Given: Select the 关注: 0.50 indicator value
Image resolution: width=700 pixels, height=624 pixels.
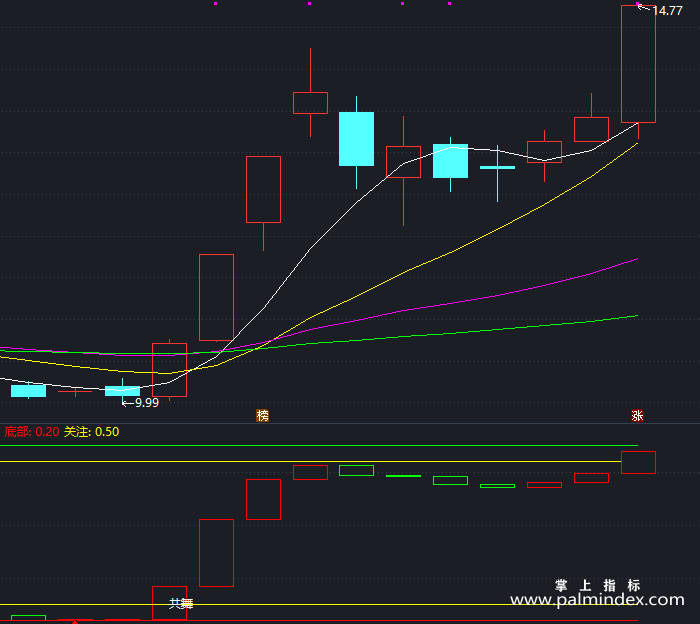Looking at the screenshot, I should pyautogui.click(x=92, y=432).
